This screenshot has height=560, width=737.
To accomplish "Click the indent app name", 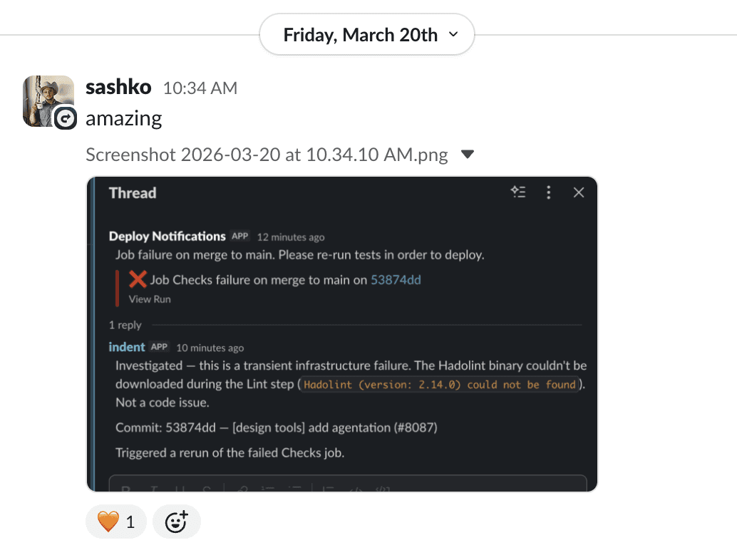I will point(126,347).
